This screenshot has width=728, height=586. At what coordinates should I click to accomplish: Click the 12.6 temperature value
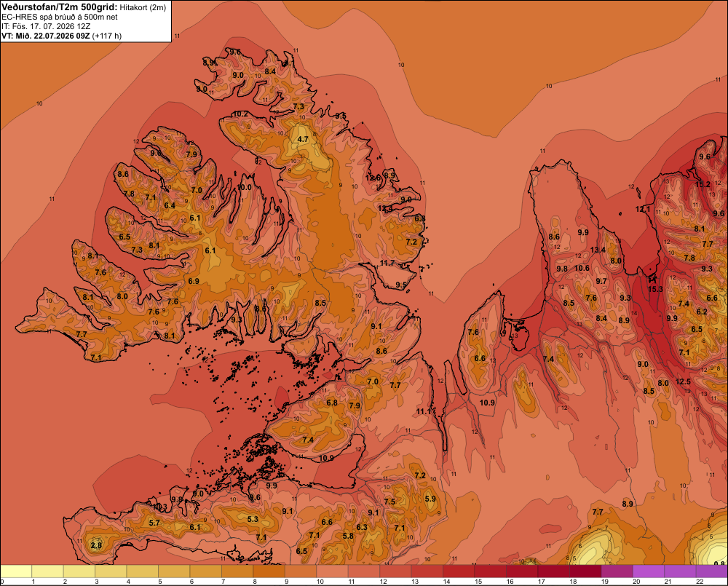pyautogui.click(x=373, y=178)
